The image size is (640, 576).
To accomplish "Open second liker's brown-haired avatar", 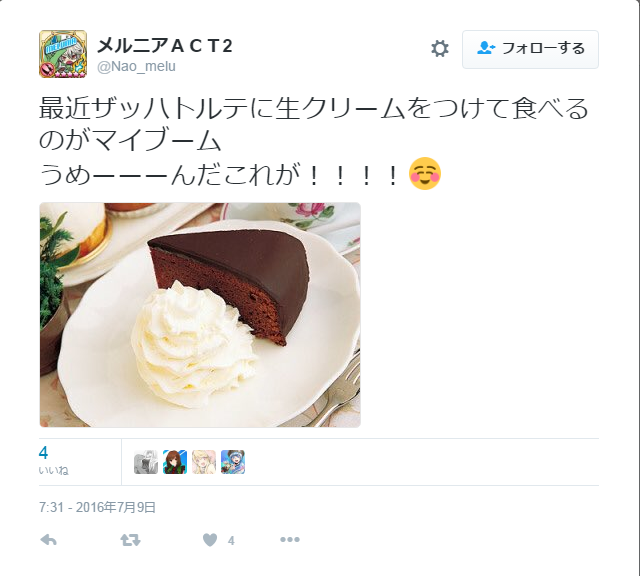I will tap(175, 462).
